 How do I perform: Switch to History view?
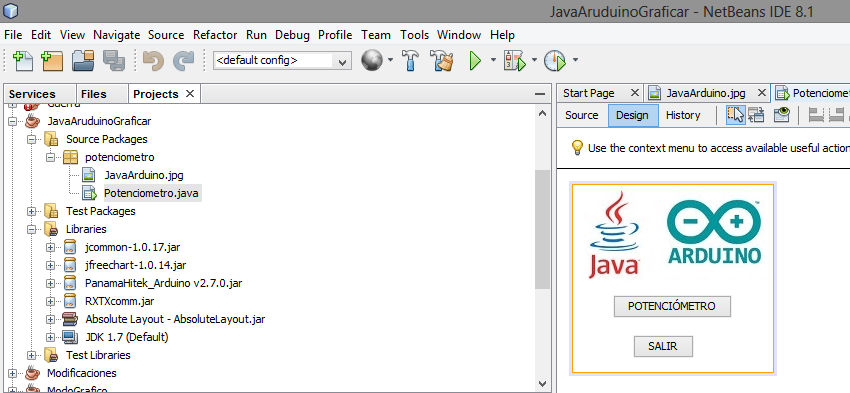(x=683, y=115)
